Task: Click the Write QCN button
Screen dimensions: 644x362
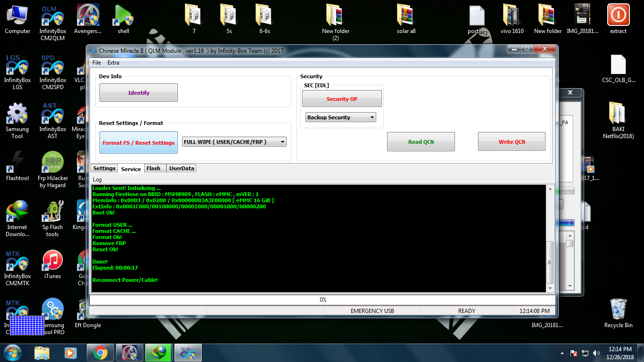Action: [x=512, y=142]
